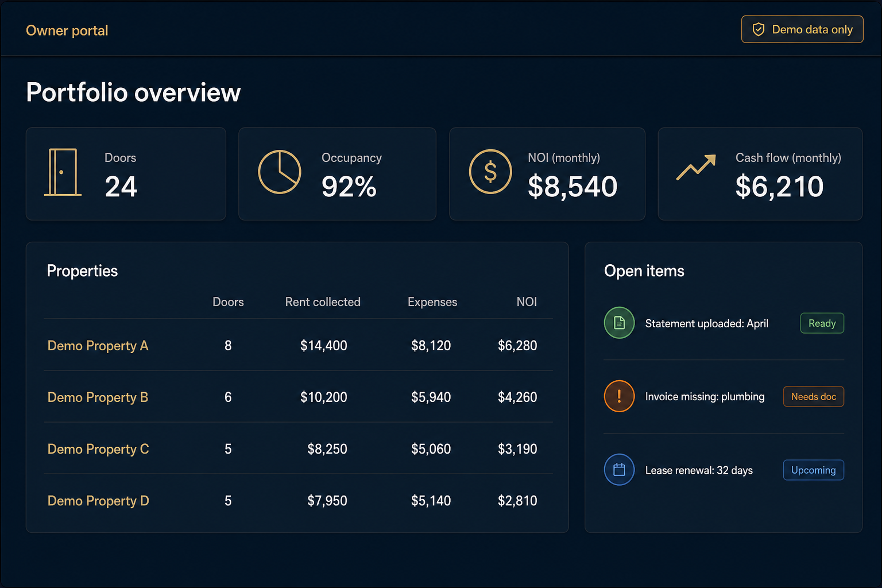The width and height of the screenshot is (882, 588).
Task: Click $14,400 rent collected for Property A
Action: pos(324,346)
